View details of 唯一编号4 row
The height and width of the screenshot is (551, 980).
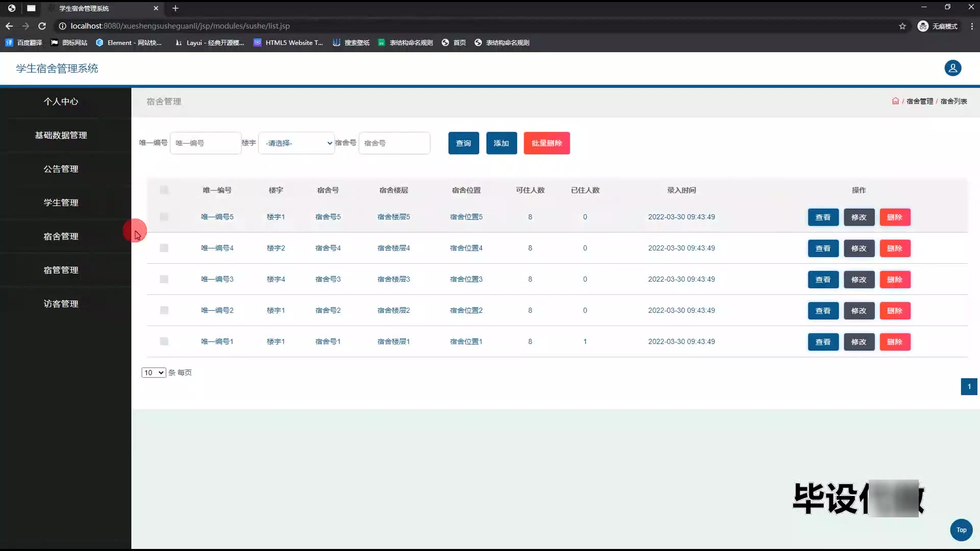pyautogui.click(x=823, y=248)
